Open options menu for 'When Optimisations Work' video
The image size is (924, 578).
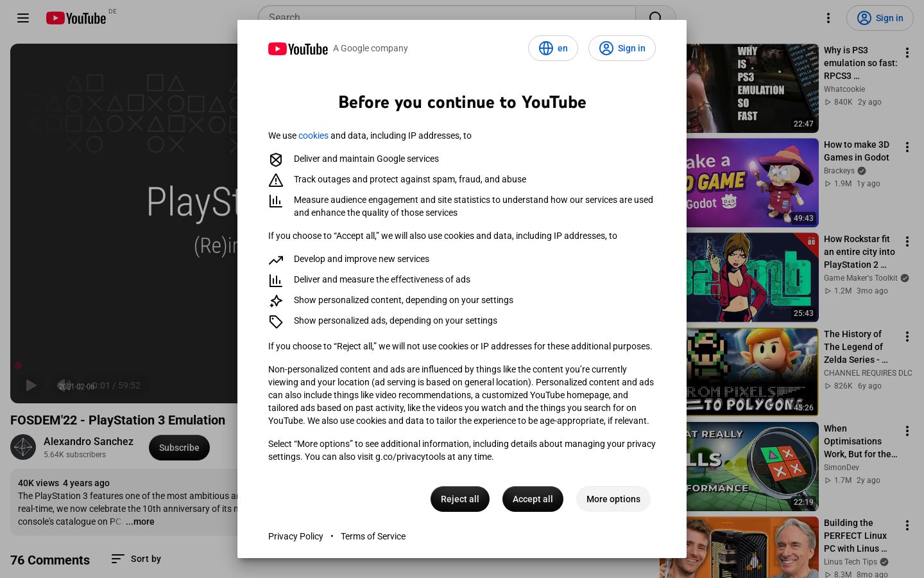(x=907, y=431)
